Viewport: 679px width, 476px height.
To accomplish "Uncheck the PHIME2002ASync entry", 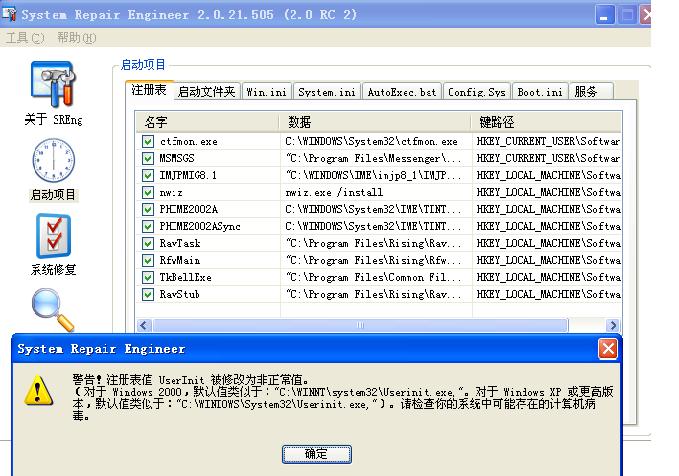I will point(148,227).
